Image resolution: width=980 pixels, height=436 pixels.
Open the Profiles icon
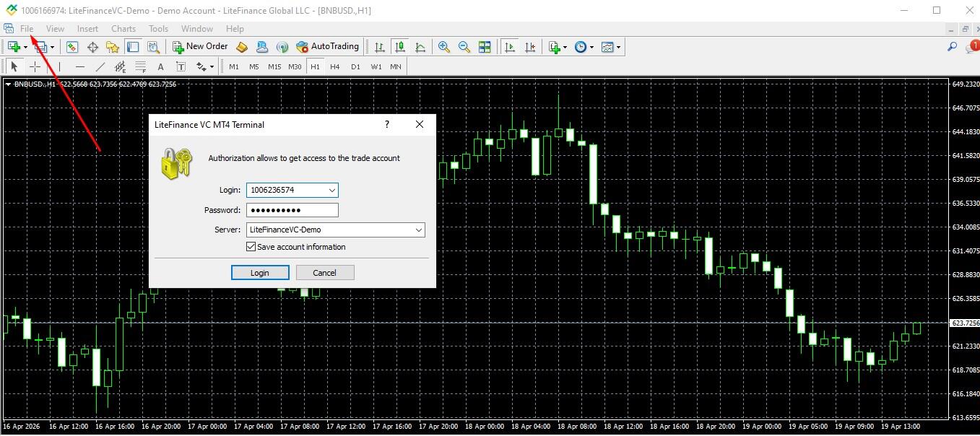pyautogui.click(x=40, y=47)
